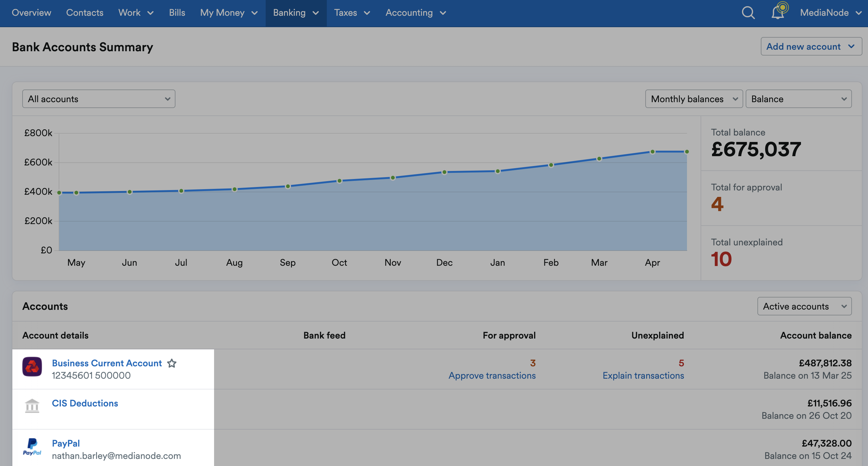Click the Bank feed column header
The width and height of the screenshot is (868, 466).
pos(324,335)
